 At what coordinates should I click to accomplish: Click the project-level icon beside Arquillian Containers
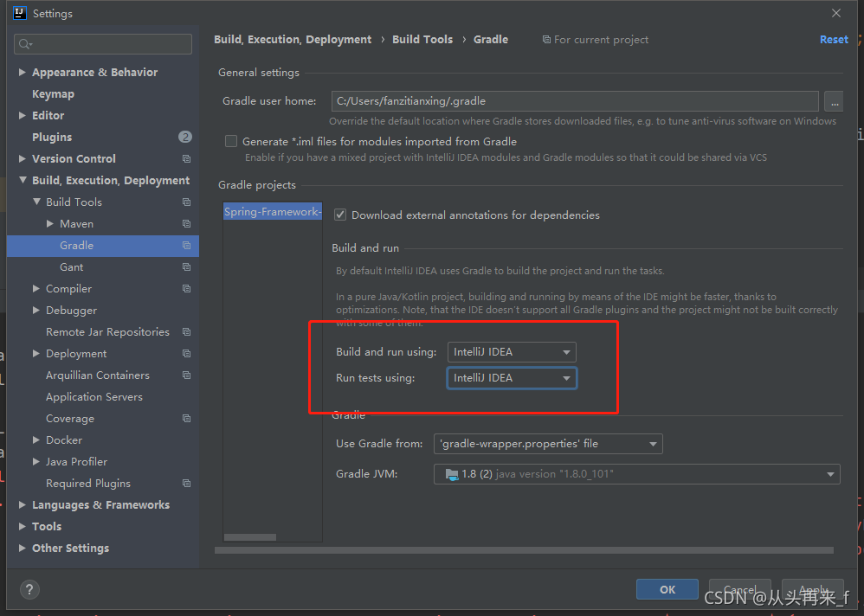[187, 375]
